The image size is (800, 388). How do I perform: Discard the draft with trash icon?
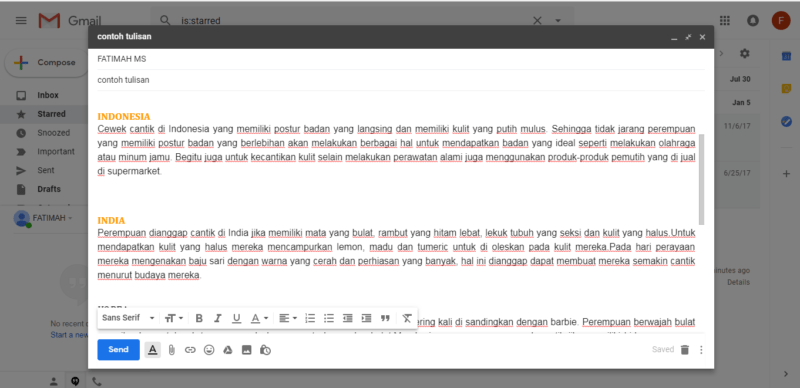point(685,350)
